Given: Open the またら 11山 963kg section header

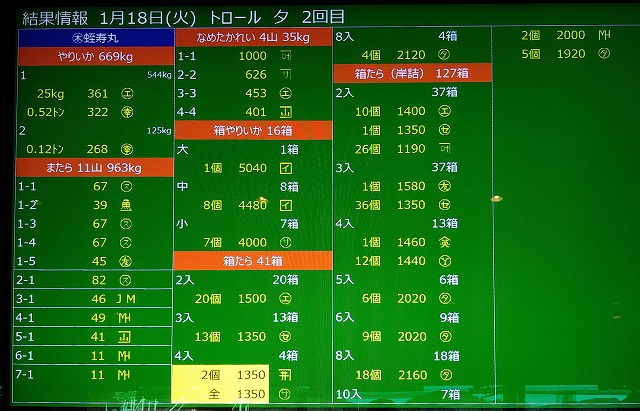Looking at the screenshot, I should click(95, 167).
